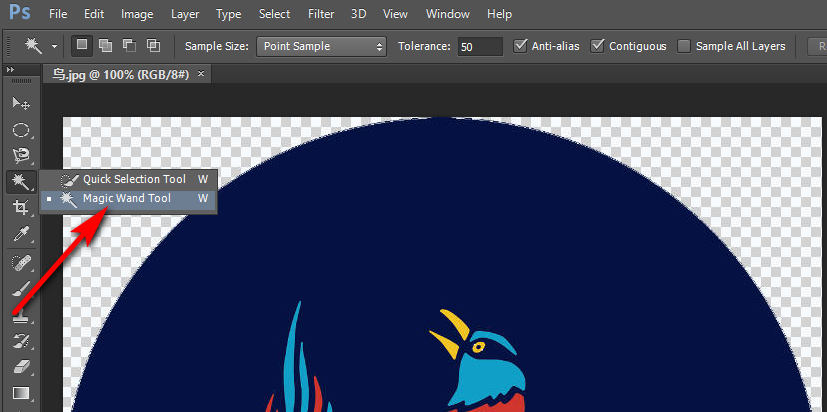Open the View menu
This screenshot has width=827, height=412.
tap(396, 14)
